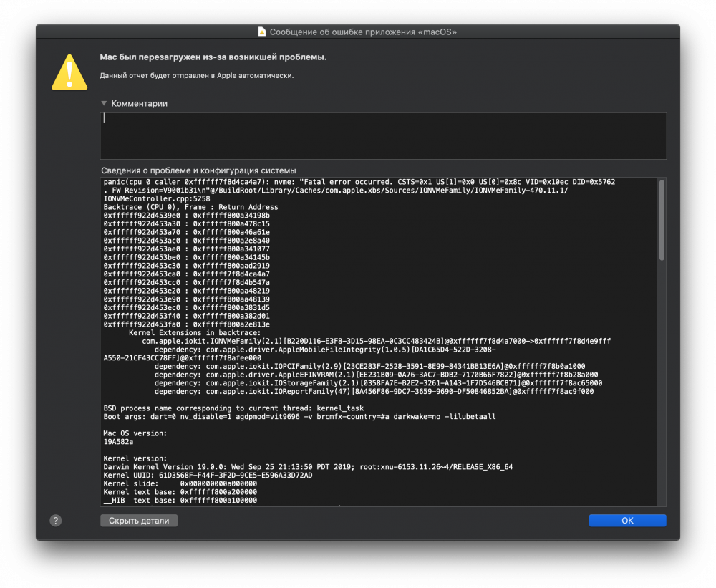Click the 'Mac OS version:' label

click(135, 433)
